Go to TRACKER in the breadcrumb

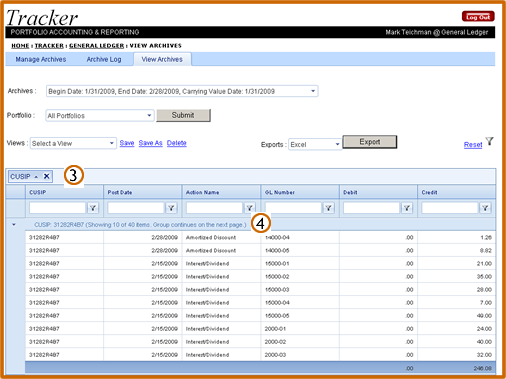(49, 46)
